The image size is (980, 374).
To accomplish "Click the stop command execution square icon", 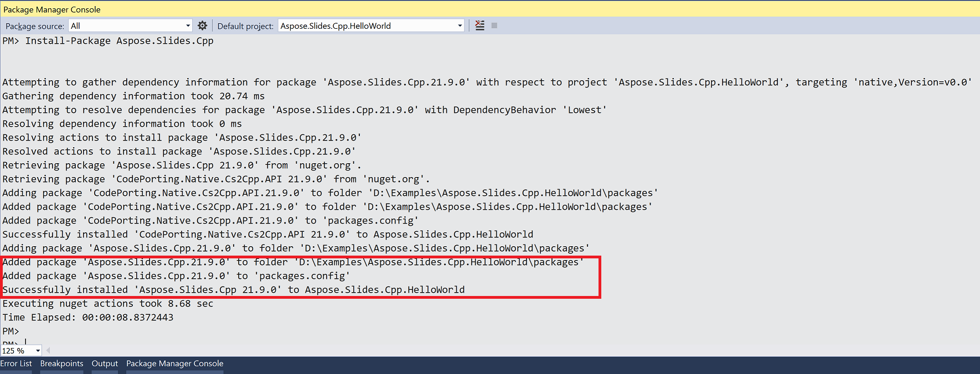I will coord(494,25).
